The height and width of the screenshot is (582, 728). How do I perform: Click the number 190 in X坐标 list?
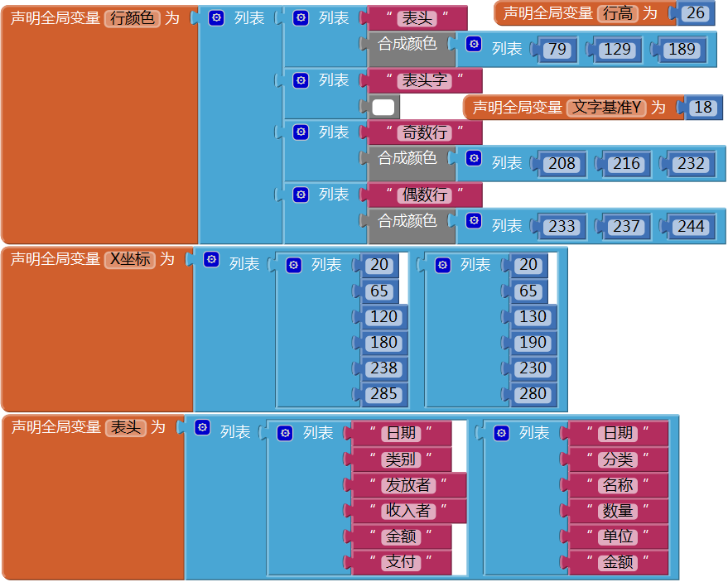[x=533, y=343]
